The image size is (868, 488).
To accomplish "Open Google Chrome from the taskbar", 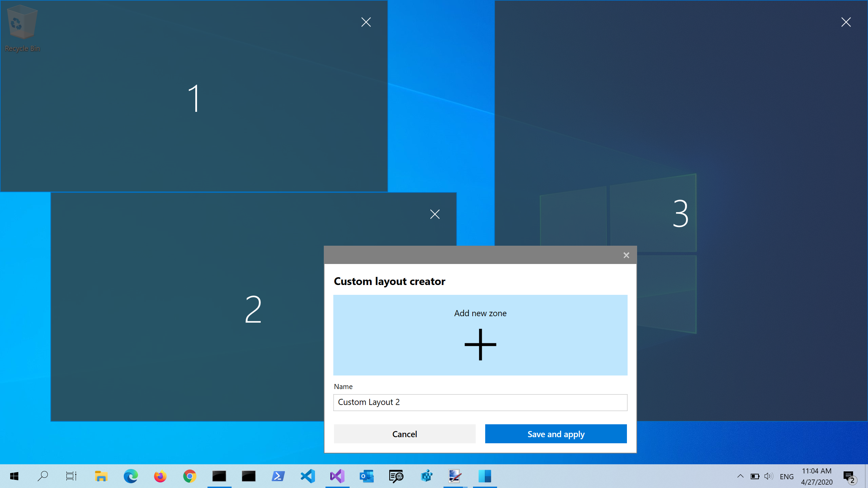I will [189, 476].
